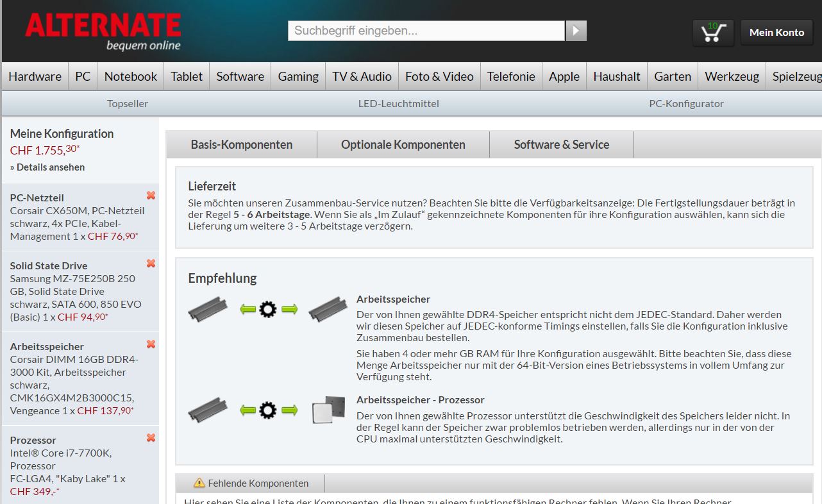
Task: Click the ALTERNATE logo
Action: (x=103, y=31)
